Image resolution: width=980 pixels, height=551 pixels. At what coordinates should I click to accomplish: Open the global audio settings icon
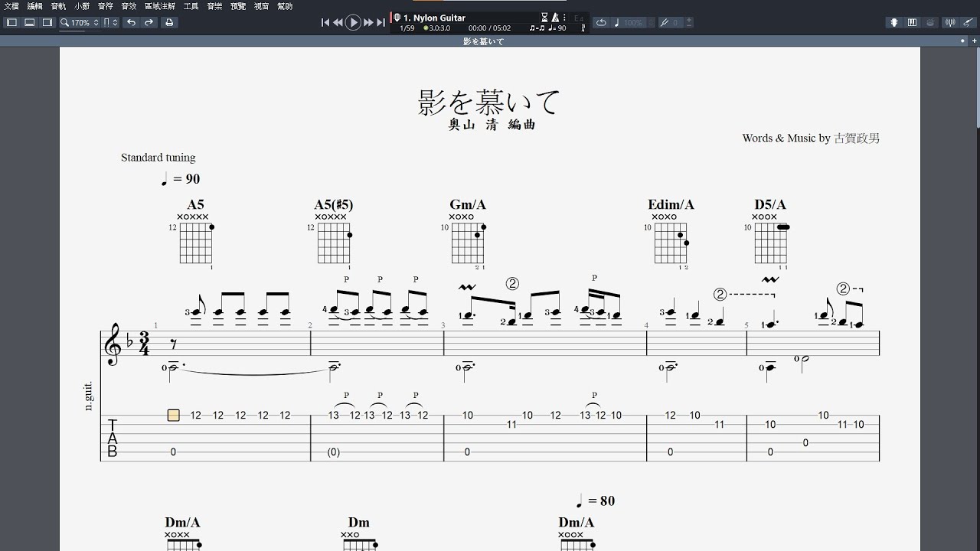[x=952, y=23]
